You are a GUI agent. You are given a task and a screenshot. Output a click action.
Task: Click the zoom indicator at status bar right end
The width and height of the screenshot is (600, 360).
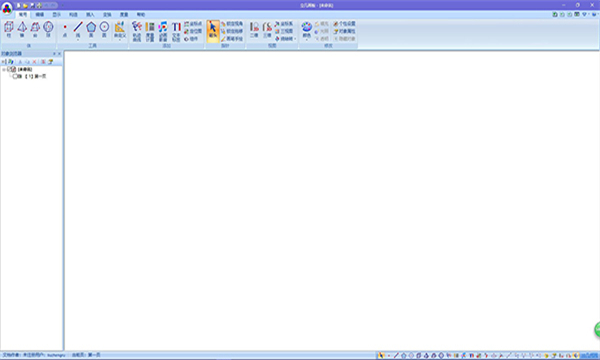(589, 355)
